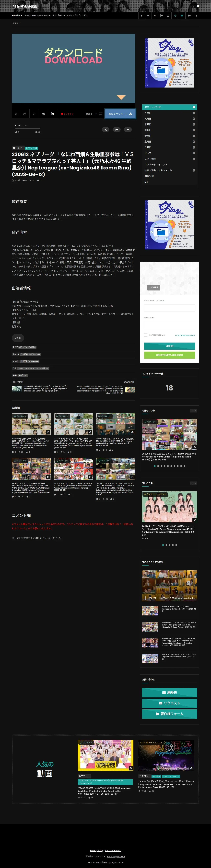
Task: Click the dislike thumbs-down counter below views
Action: click(37, 132)
